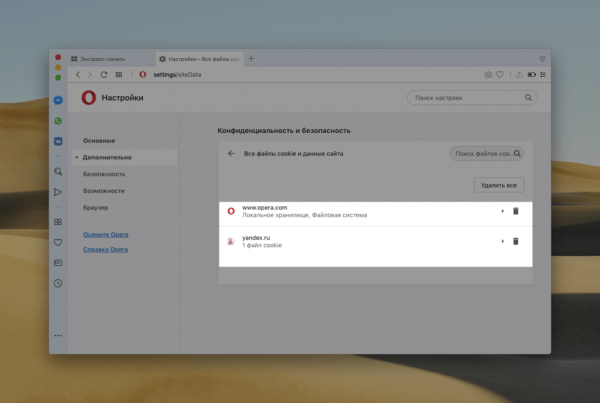
Task: Open start page grid icon in toolbar
Action: click(119, 75)
